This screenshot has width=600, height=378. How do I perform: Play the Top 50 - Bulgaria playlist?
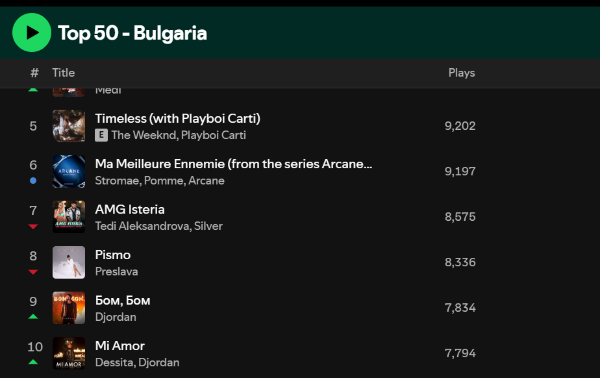(31, 33)
